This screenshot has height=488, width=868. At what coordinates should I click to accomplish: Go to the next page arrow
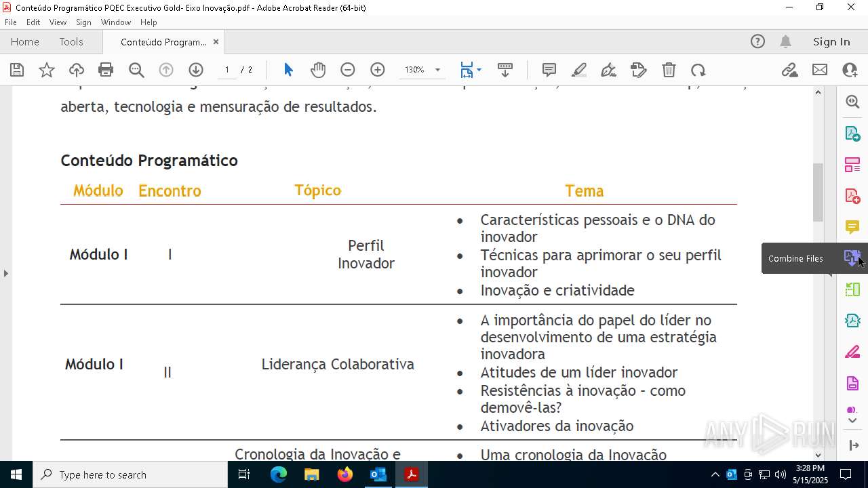pos(196,70)
